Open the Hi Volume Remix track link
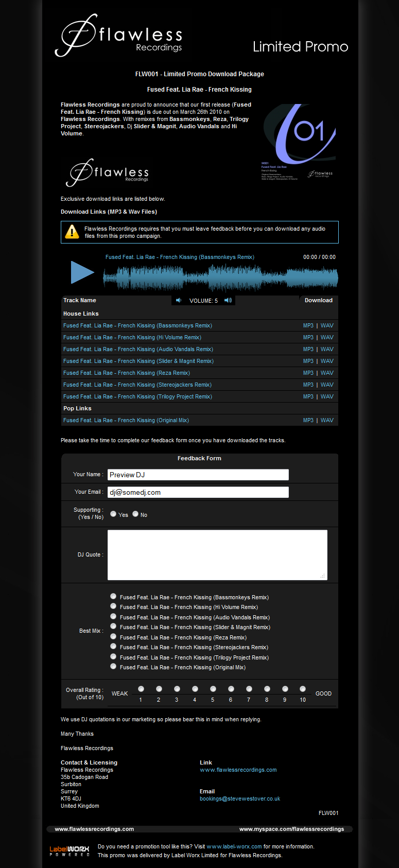 [x=132, y=337]
